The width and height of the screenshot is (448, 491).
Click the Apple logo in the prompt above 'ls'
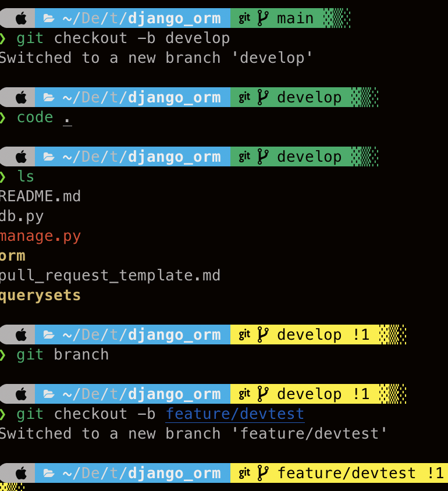tap(22, 156)
